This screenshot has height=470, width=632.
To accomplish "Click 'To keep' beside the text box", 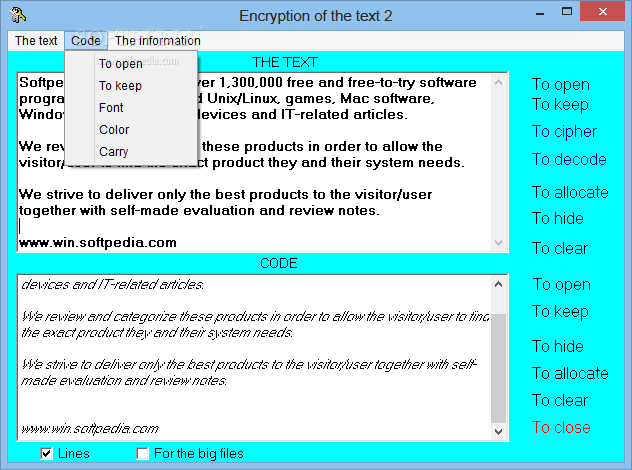I will pyautogui.click(x=560, y=104).
